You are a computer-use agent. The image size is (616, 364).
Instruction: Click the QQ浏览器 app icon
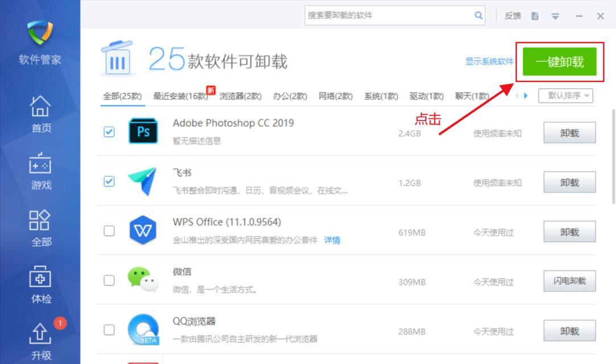(143, 329)
